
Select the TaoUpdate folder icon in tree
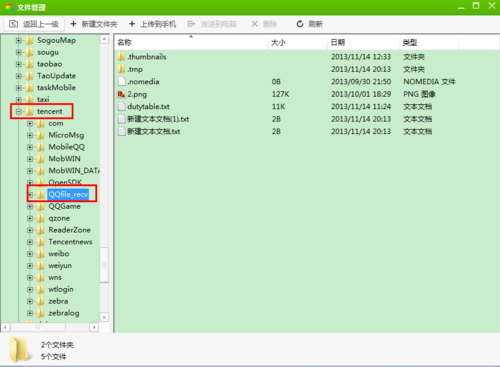[x=29, y=76]
